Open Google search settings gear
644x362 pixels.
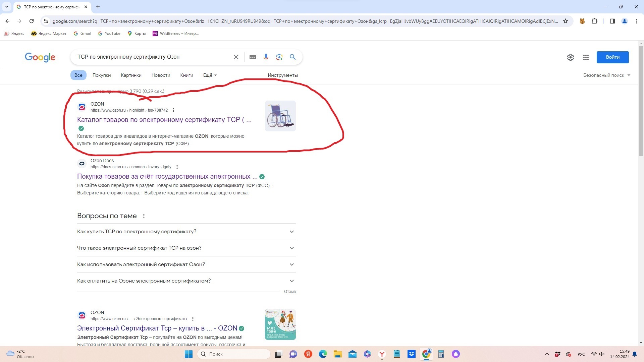[571, 57]
